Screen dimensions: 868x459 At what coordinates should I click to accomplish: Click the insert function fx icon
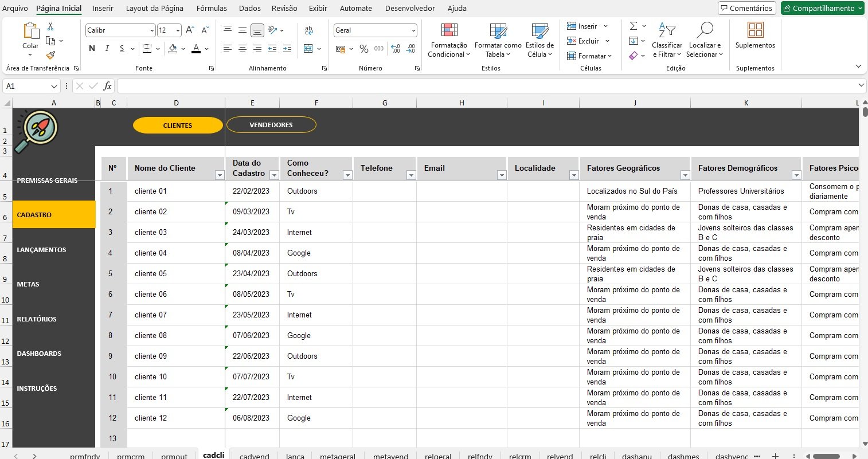(x=107, y=86)
